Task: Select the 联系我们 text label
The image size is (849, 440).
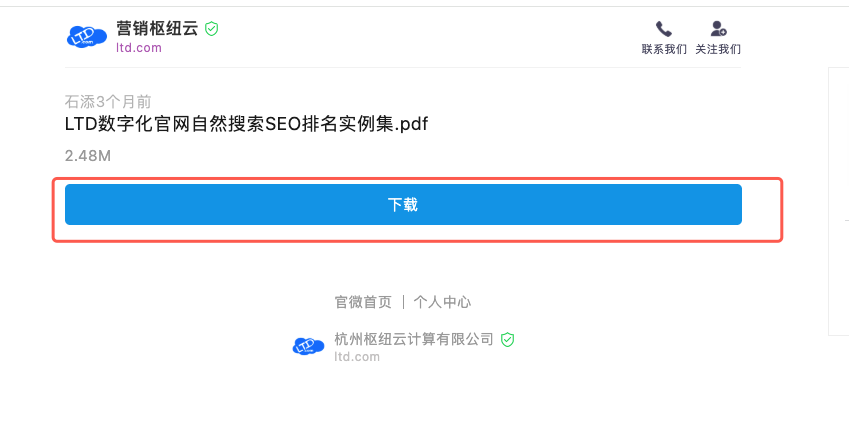Action: click(x=664, y=49)
